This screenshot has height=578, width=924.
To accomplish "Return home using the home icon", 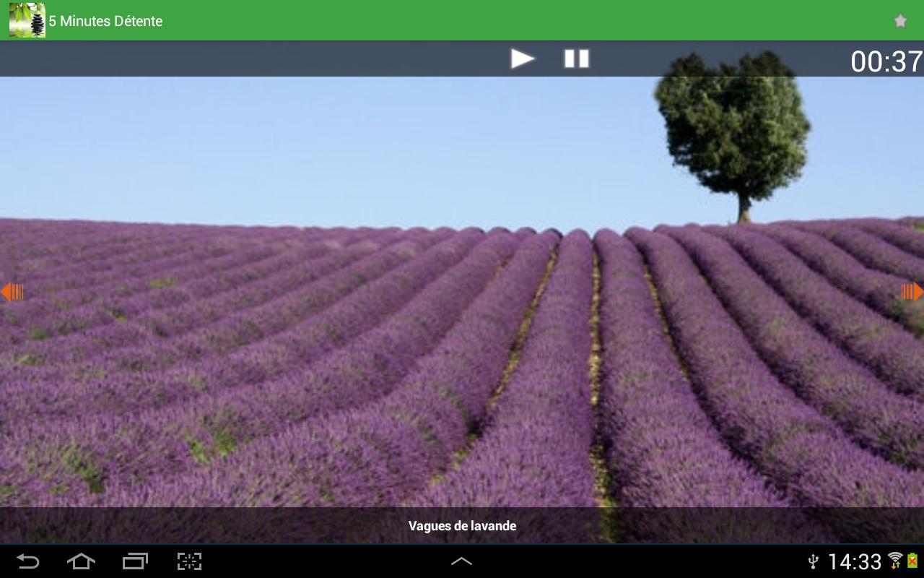I will click(x=81, y=561).
